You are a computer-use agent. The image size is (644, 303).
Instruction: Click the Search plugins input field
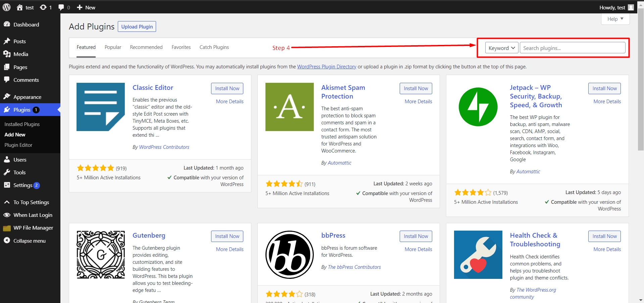pos(573,48)
